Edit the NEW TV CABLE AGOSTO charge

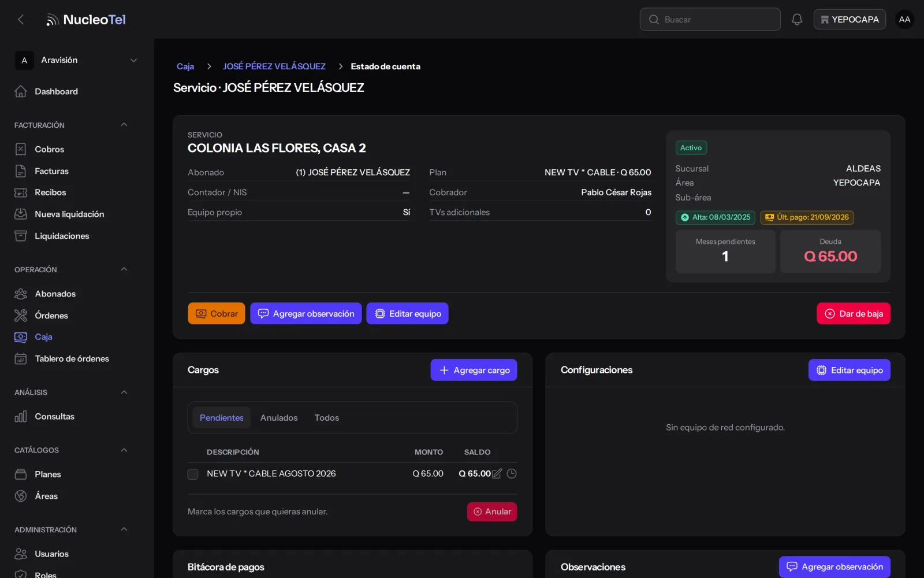point(497,473)
